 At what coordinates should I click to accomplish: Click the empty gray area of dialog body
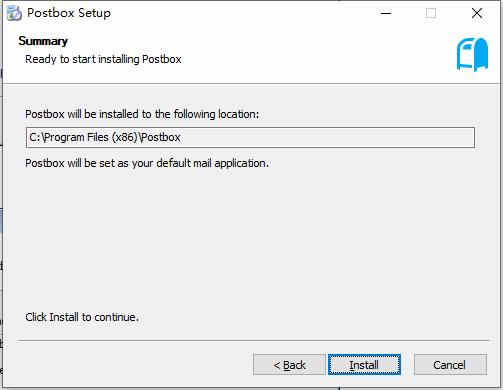tap(250, 240)
